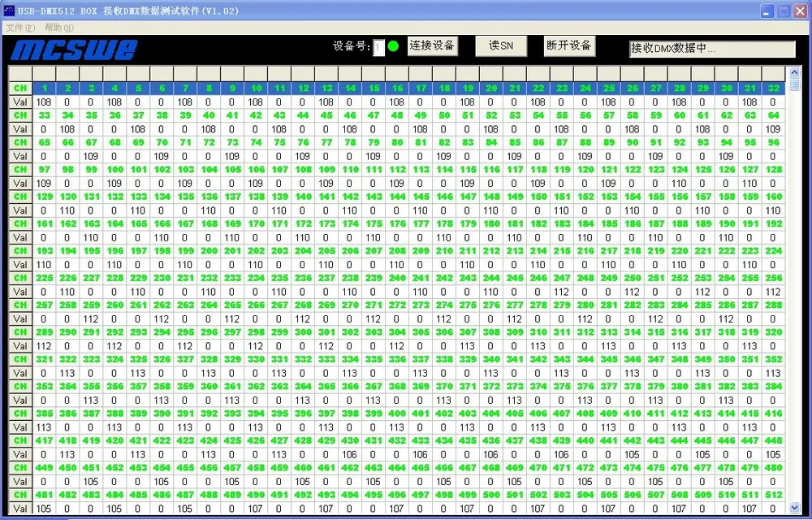The width and height of the screenshot is (812, 520).
Task: Select channel header 481
Action: (x=44, y=495)
